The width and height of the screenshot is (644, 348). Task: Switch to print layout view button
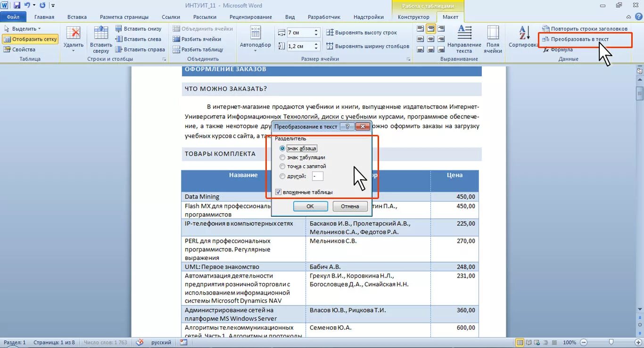pyautogui.click(x=520, y=342)
